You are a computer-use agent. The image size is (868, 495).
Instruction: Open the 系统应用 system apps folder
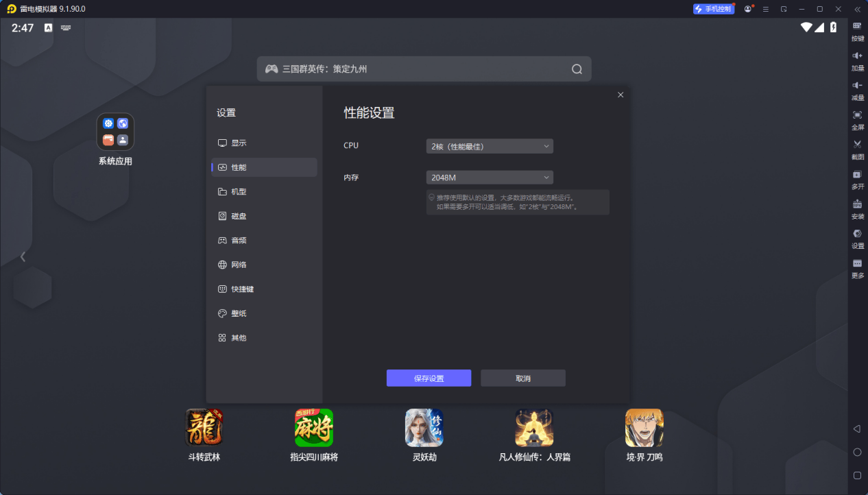(x=115, y=132)
